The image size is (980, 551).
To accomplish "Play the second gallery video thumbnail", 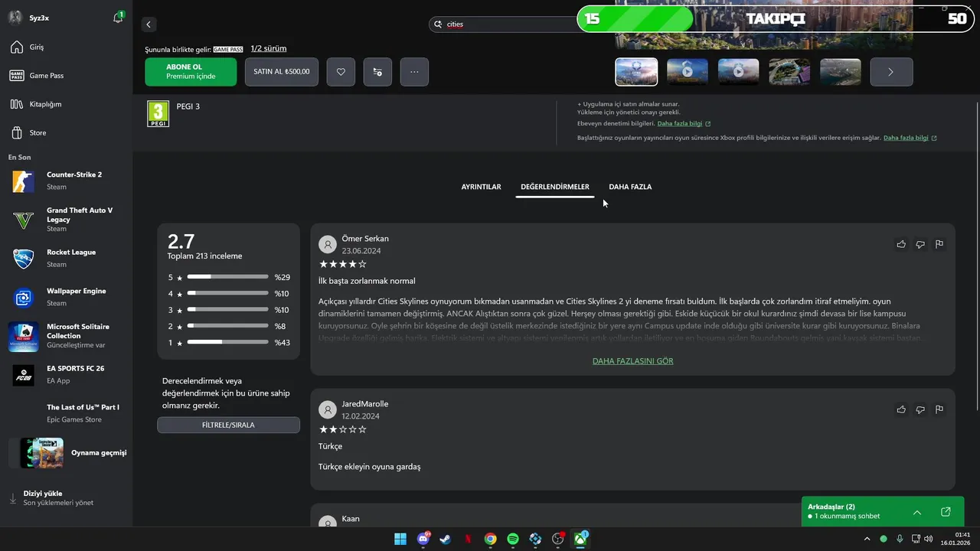I will (688, 72).
